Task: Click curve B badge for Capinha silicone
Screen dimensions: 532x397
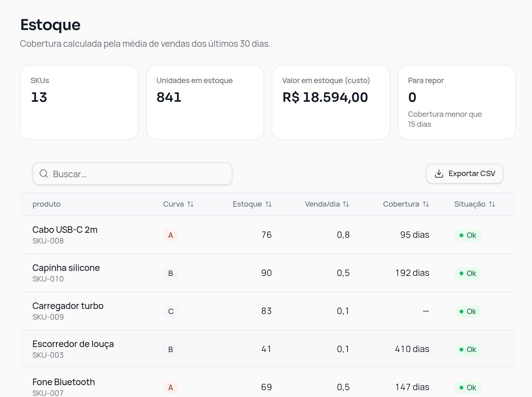Action: [170, 273]
